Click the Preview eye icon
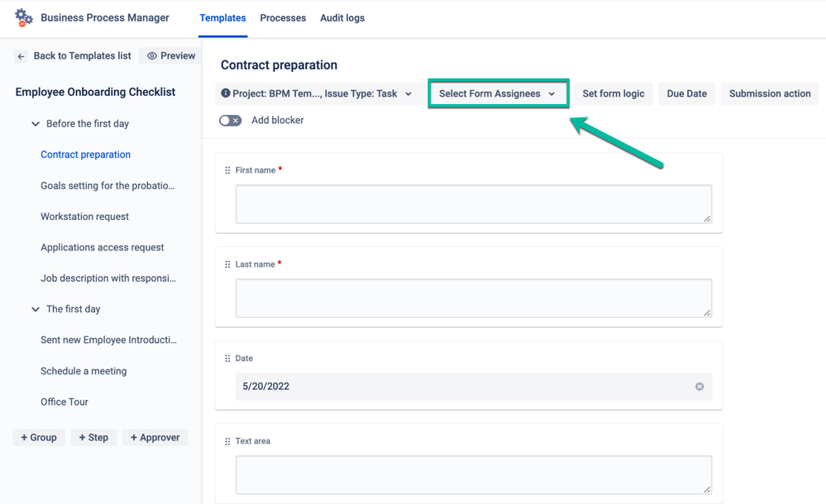Image resolution: width=826 pixels, height=504 pixels. (152, 56)
